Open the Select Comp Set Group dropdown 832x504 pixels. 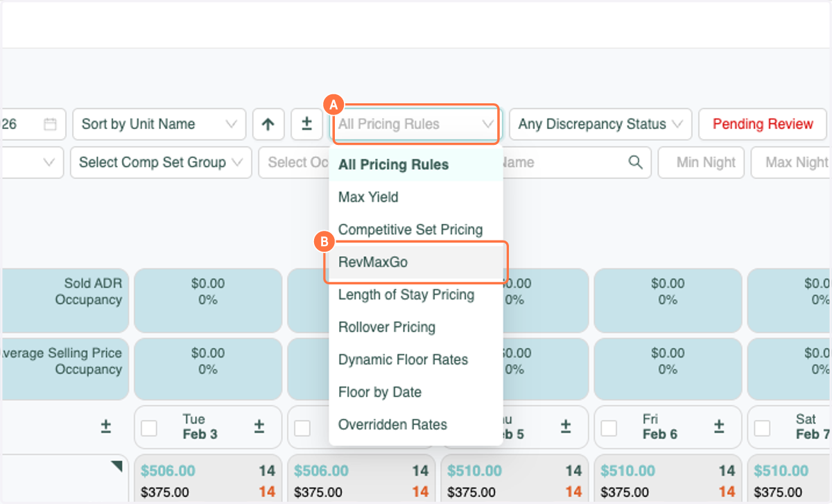pyautogui.click(x=161, y=162)
